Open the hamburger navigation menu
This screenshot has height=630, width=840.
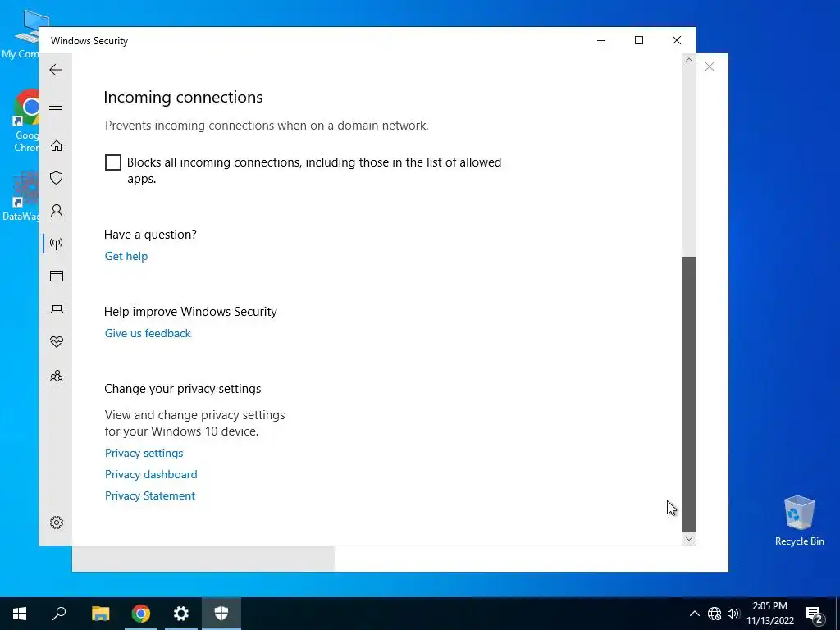click(x=56, y=106)
